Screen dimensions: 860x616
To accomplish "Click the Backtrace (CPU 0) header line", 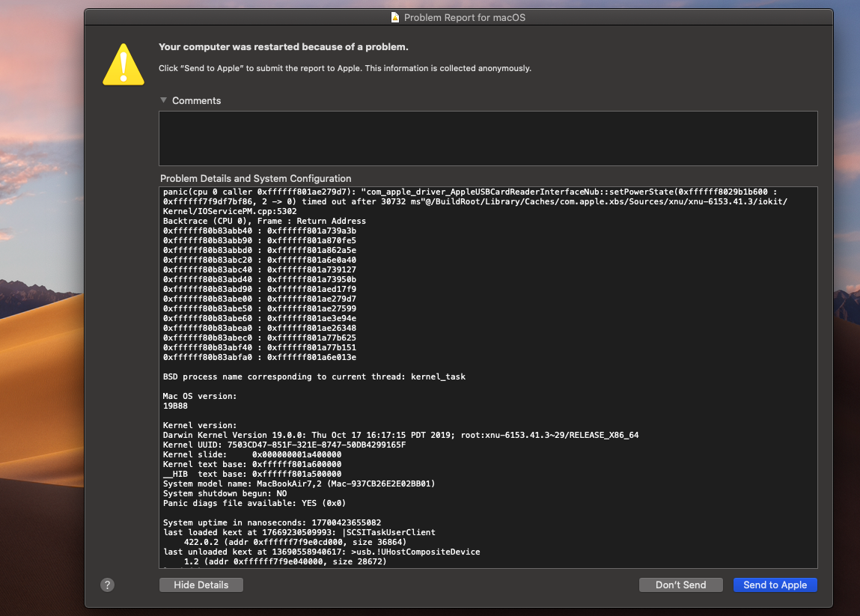I will [264, 221].
